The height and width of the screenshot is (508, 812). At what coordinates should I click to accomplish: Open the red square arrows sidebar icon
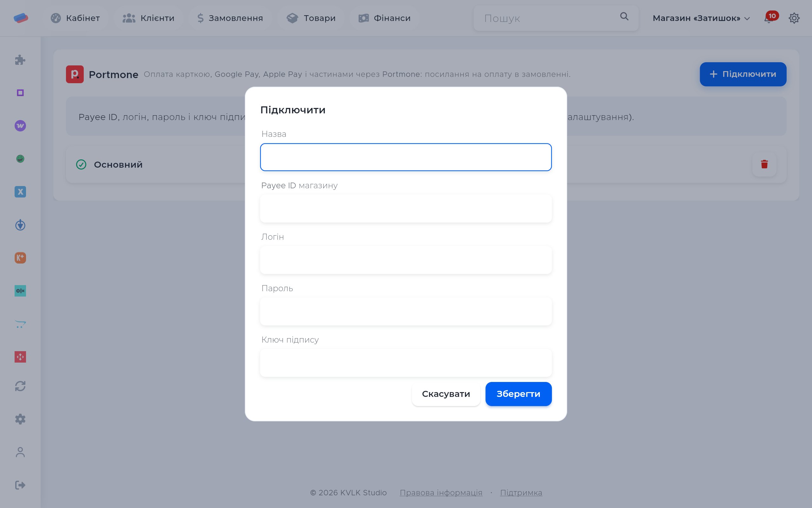click(20, 357)
